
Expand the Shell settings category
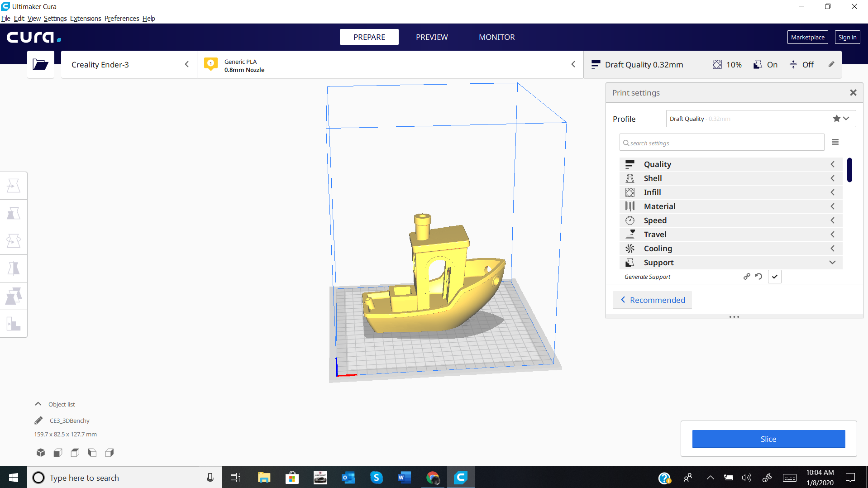(x=730, y=178)
